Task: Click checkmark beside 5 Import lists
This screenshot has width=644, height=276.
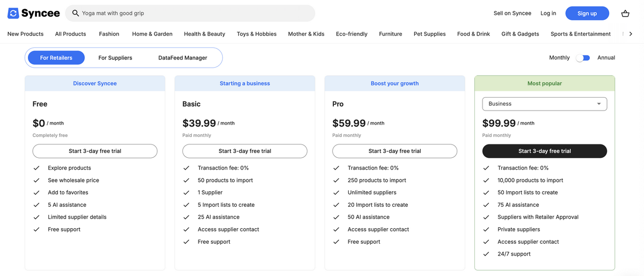Action: pyautogui.click(x=186, y=205)
